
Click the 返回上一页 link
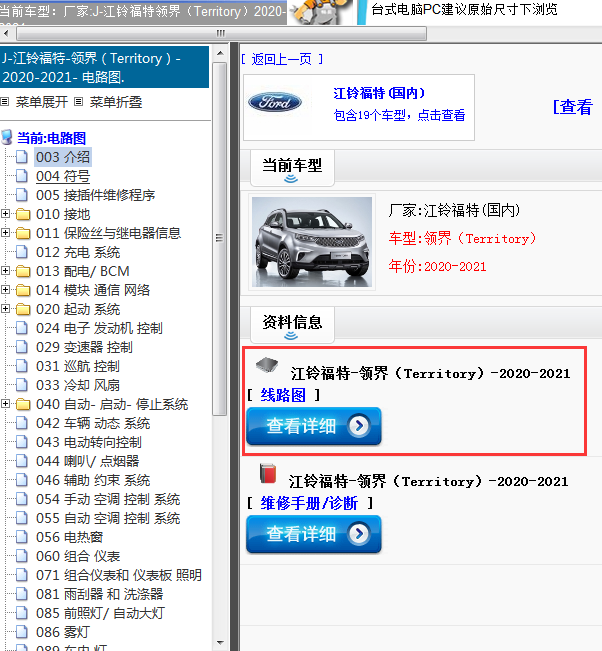(281, 59)
